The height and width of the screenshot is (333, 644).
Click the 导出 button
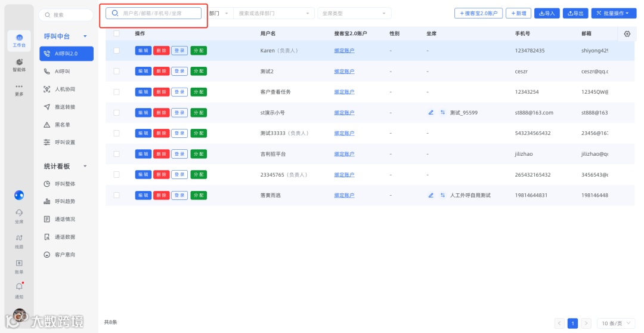(x=575, y=13)
